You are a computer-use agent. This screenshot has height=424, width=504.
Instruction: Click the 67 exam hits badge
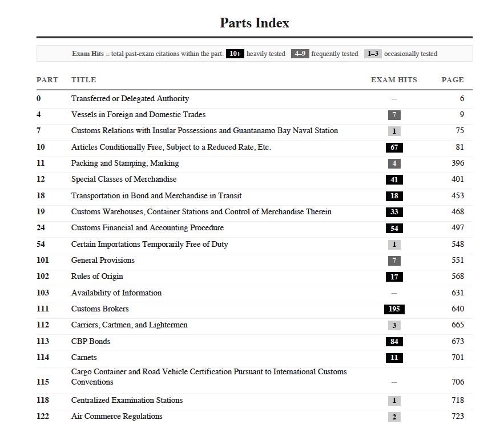(394, 147)
